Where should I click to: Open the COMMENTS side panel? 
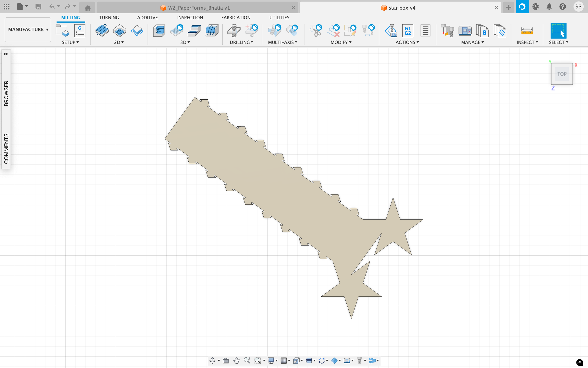tap(6, 148)
